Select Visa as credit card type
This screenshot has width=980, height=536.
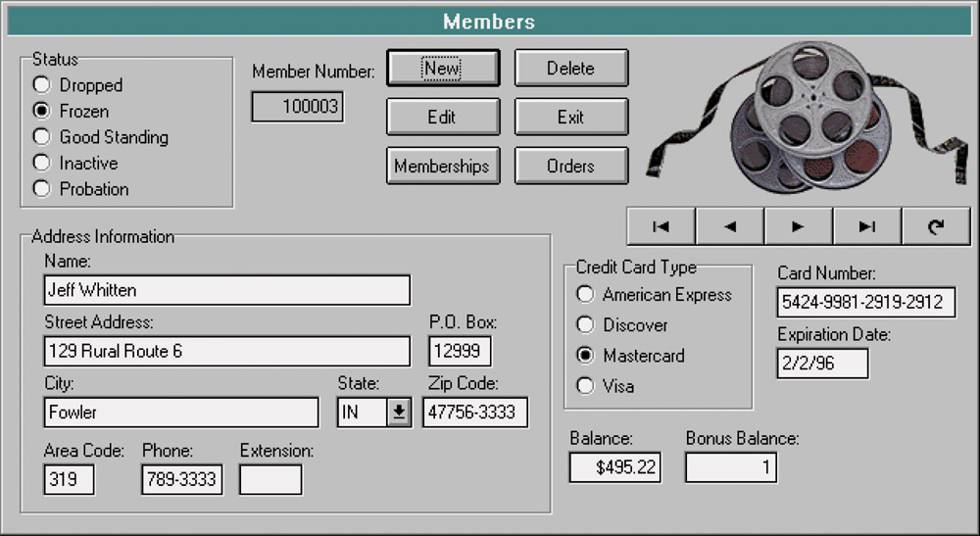[x=585, y=386]
